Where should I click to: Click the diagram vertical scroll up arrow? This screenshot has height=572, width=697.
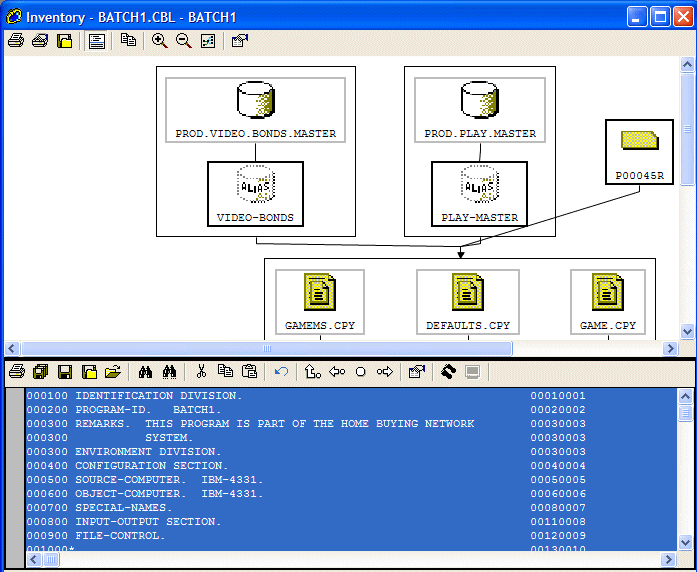(x=687, y=65)
